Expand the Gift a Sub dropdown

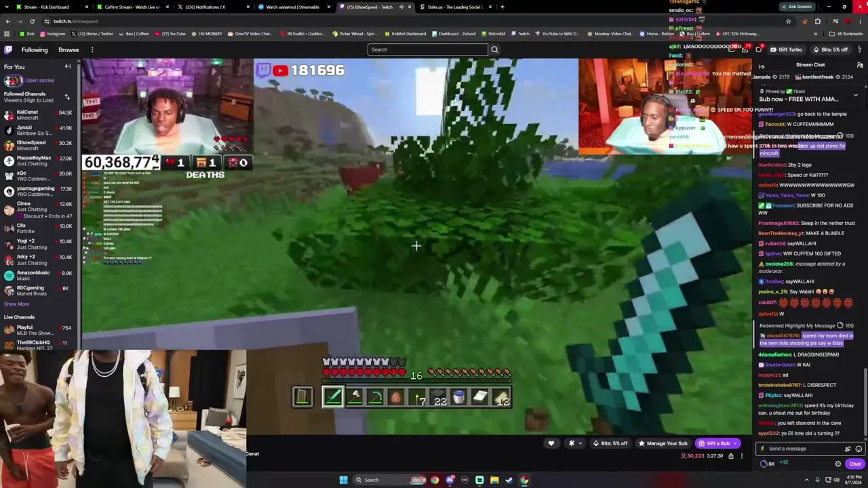pyautogui.click(x=735, y=443)
